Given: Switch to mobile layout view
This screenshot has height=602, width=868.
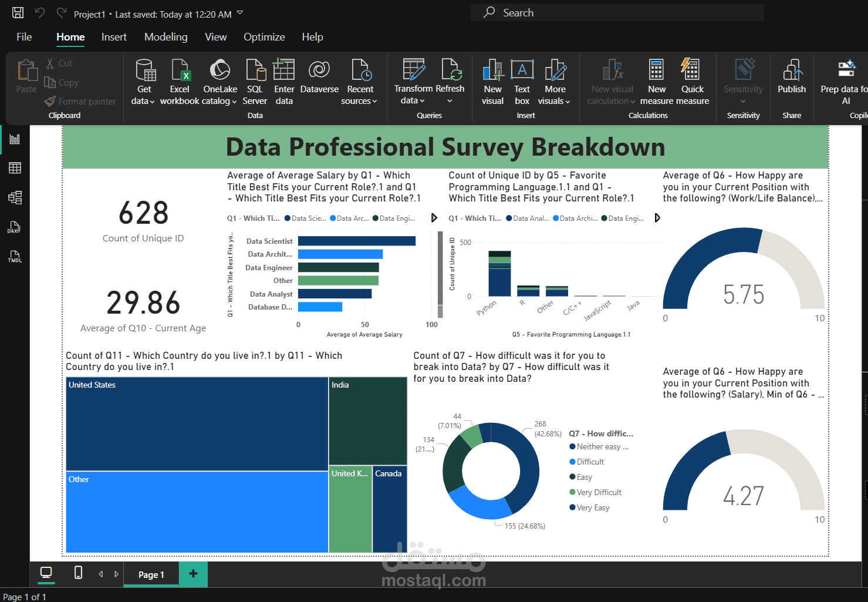Looking at the screenshot, I should 77,574.
